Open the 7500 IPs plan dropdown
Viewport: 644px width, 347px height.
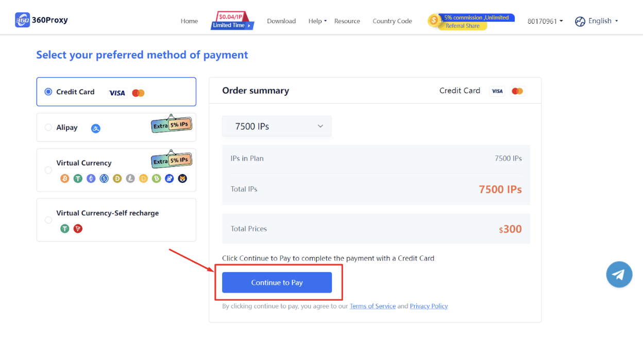coord(277,126)
